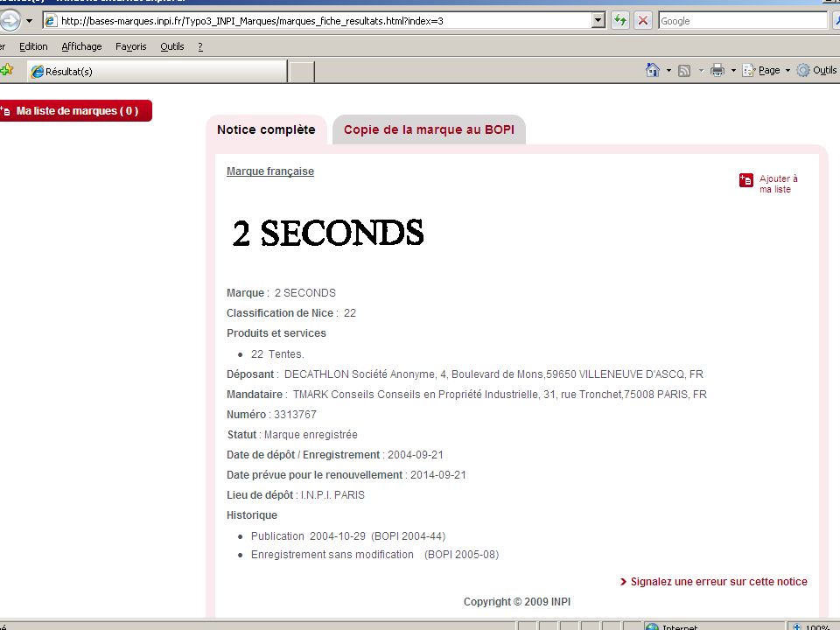The image size is (840, 630).
Task: Click the Mandataire TMARK Conseils text
Action: coord(500,395)
